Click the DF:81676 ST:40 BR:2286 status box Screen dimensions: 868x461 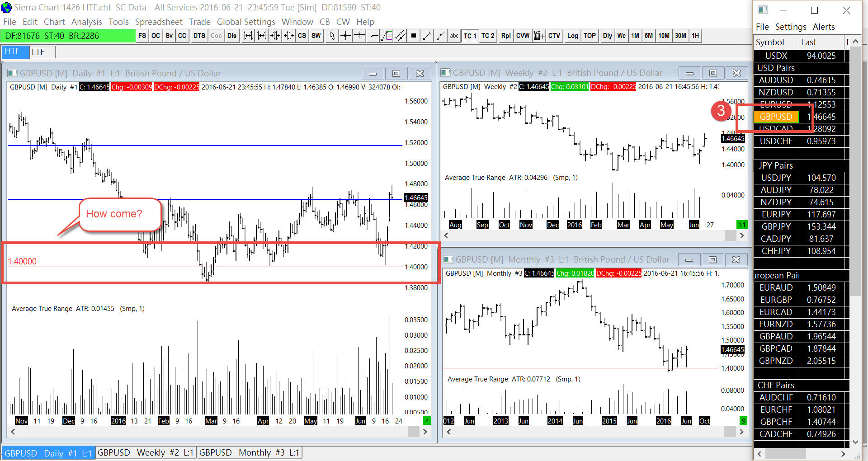click(x=68, y=36)
